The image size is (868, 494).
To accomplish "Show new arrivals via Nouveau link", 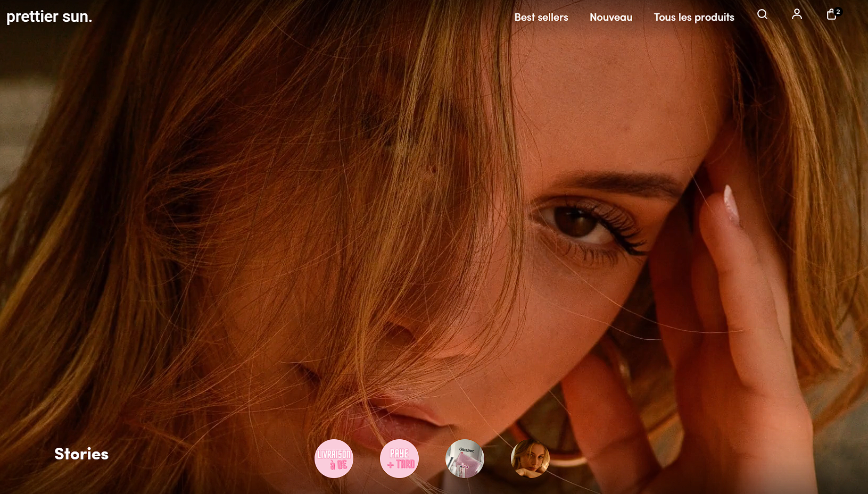I will point(610,17).
